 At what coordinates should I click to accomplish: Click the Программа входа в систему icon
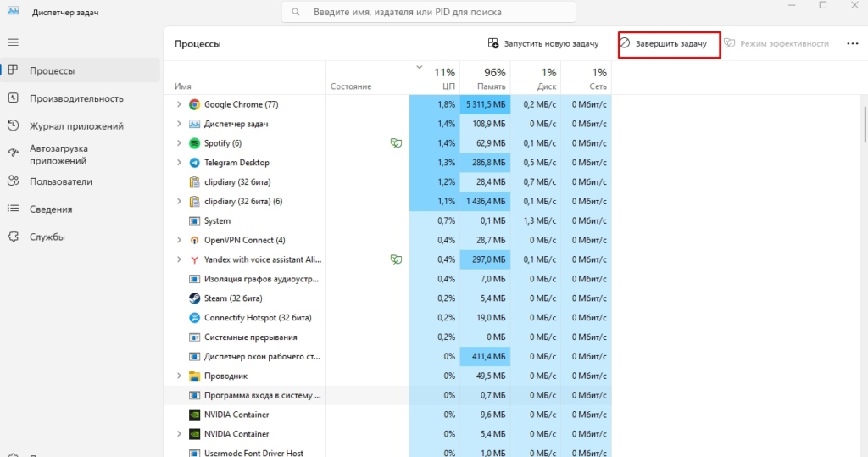194,395
